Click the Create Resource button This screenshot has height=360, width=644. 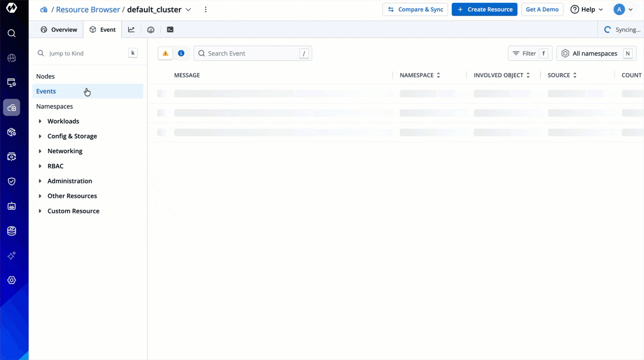(x=484, y=9)
